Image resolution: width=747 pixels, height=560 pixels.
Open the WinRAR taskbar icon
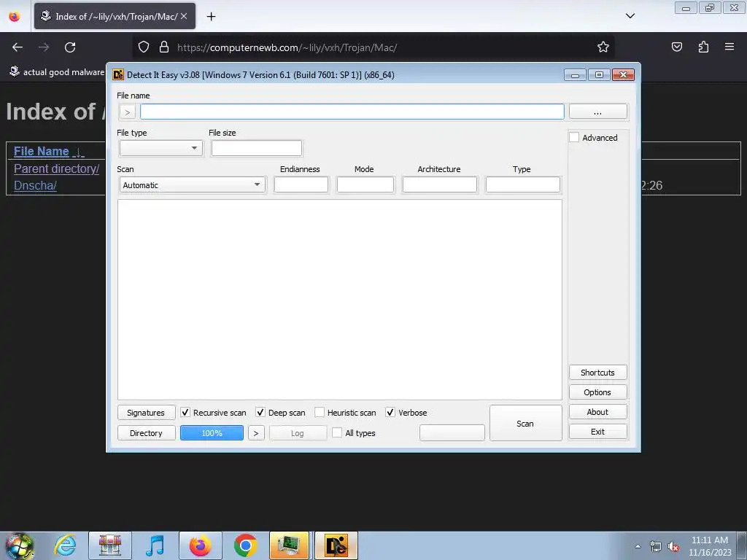click(110, 545)
